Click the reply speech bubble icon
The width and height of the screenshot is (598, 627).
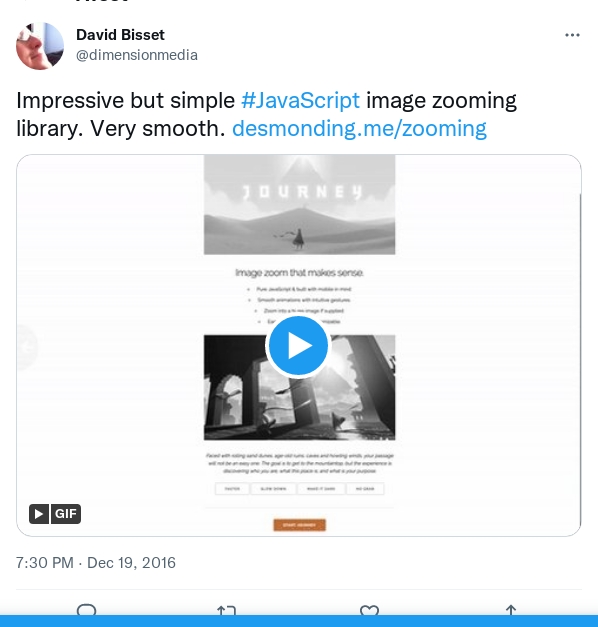[86, 610]
